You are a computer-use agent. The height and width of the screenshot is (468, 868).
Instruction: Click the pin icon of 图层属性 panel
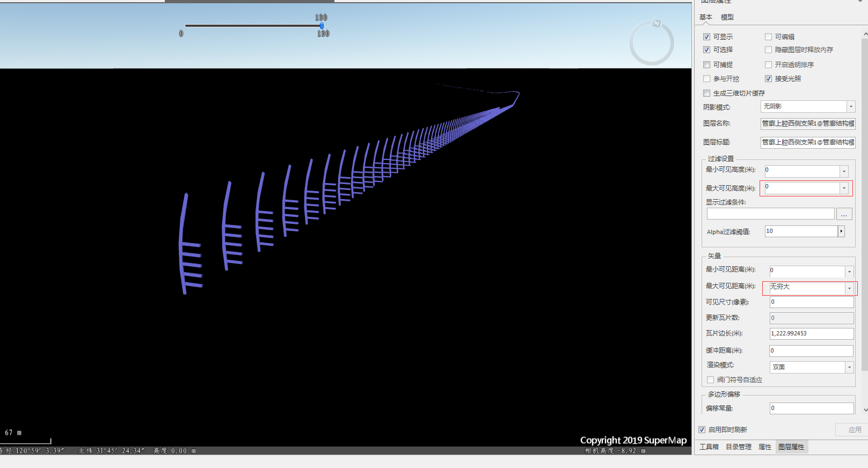(859, 2)
